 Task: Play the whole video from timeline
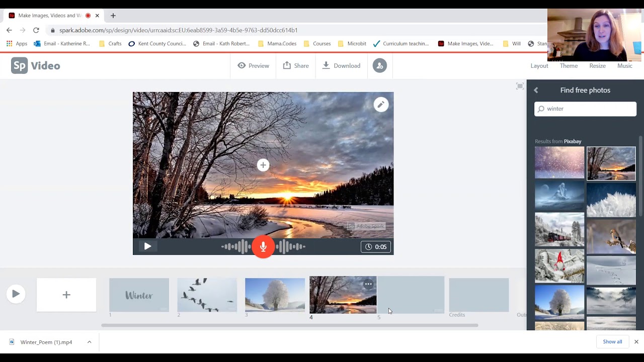(16, 294)
